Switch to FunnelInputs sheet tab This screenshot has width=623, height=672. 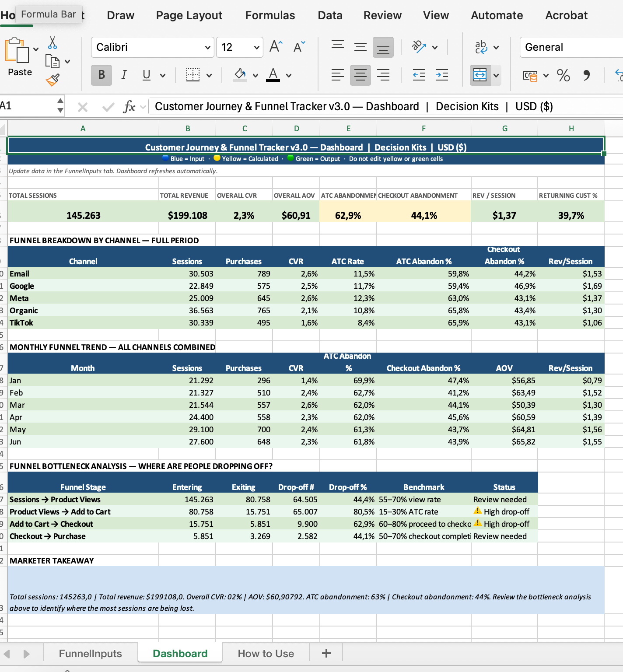tap(91, 653)
